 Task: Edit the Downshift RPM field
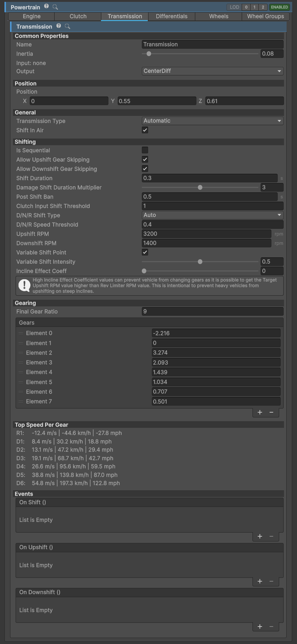coord(207,243)
